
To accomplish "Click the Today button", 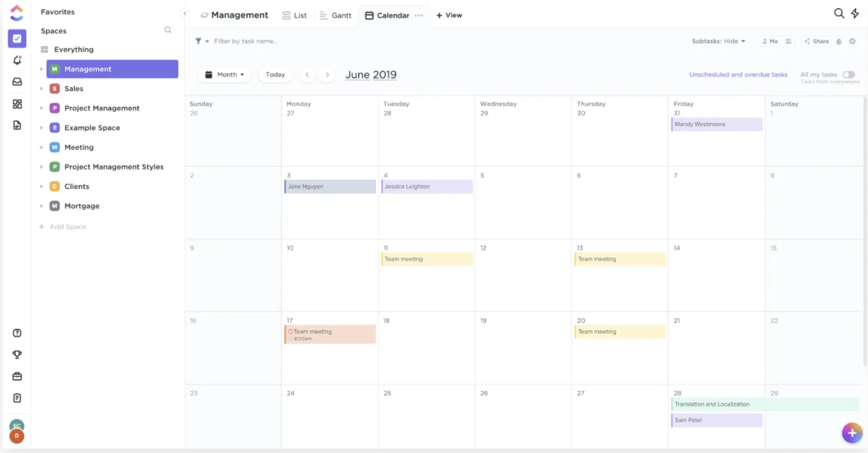I will (275, 74).
